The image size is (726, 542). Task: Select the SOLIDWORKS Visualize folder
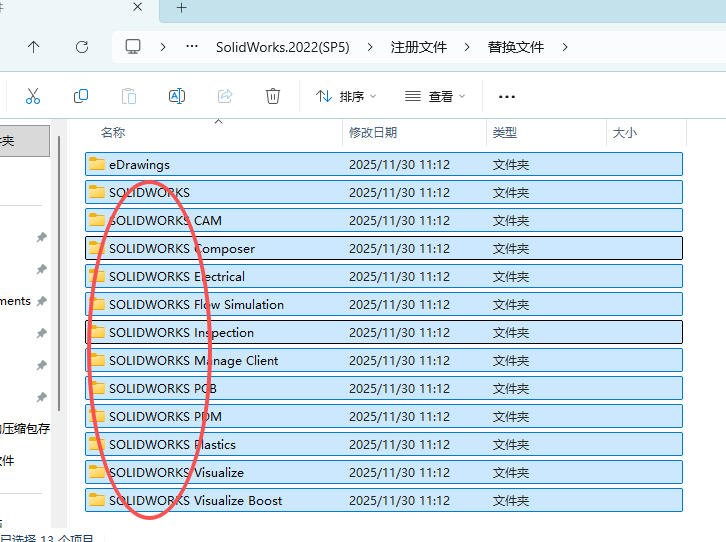tap(384, 472)
